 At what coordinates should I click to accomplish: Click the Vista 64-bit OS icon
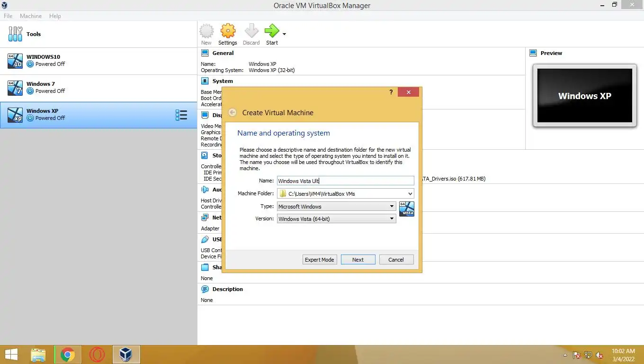coord(407,209)
